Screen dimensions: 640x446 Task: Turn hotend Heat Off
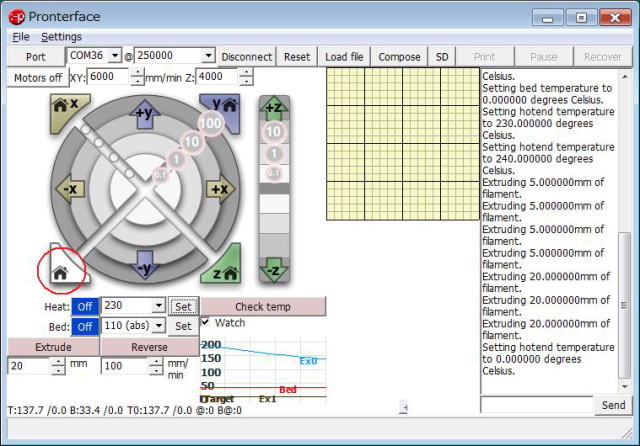click(85, 306)
